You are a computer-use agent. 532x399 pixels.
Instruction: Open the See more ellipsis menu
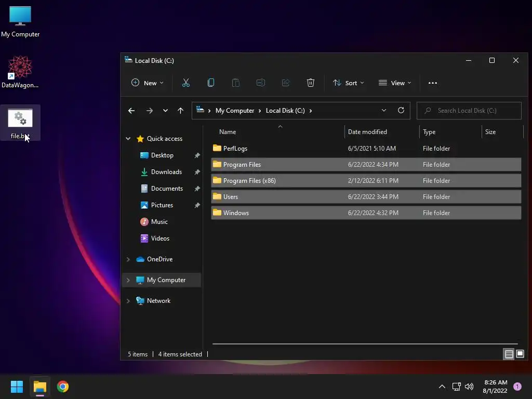pos(433,83)
